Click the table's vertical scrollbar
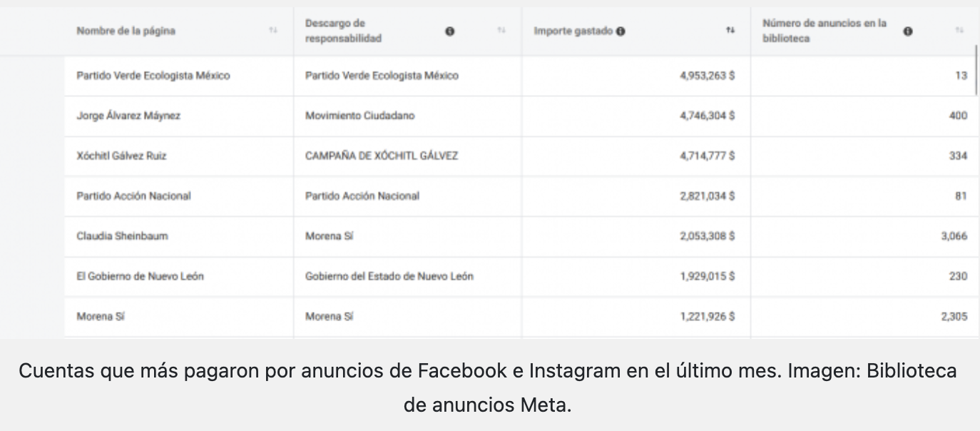Viewport: 980px width, 431px height. 976,70
